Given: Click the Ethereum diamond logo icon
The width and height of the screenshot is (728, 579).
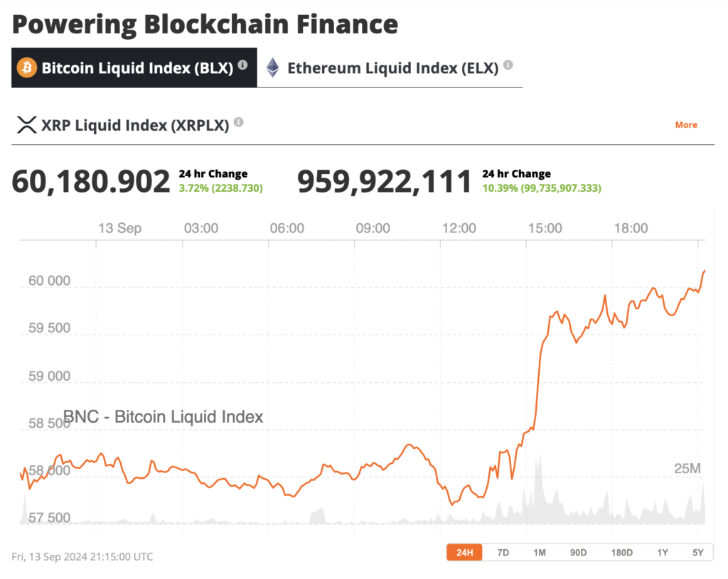Looking at the screenshot, I should point(272,68).
